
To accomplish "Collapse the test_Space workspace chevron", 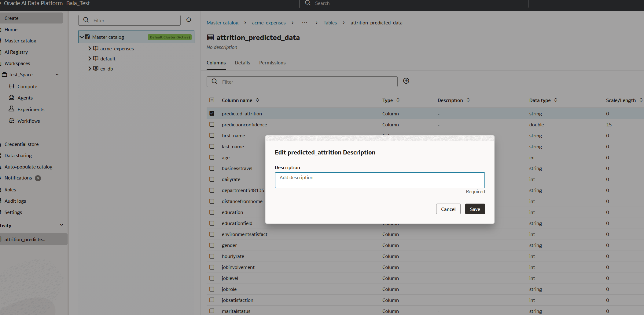I will [x=57, y=74].
